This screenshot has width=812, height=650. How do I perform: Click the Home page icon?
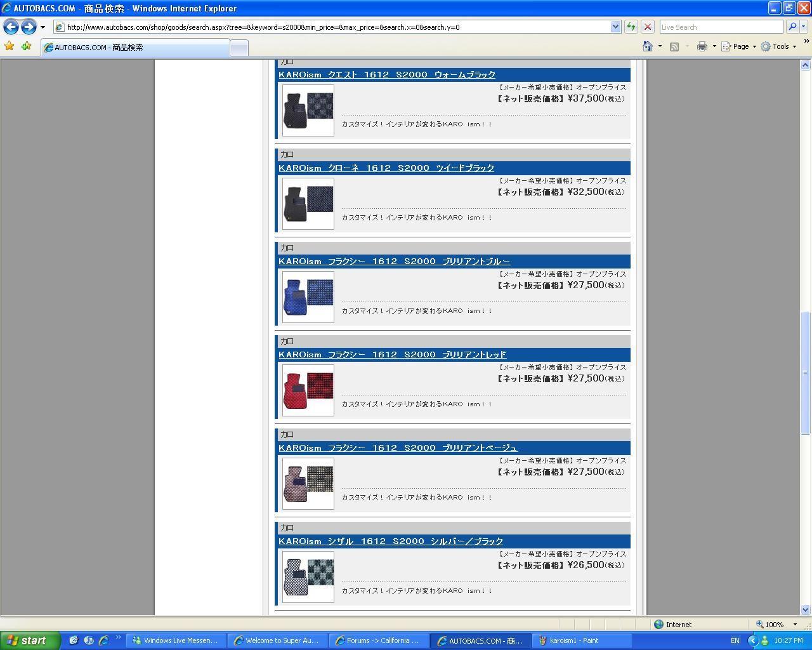tap(647, 46)
